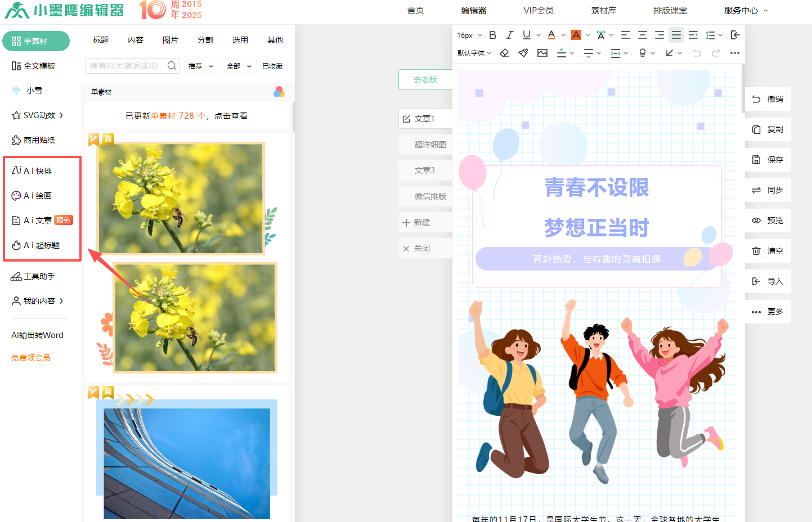This screenshot has height=522, width=812.
Task: Switch to the 图片 material tab
Action: (x=170, y=40)
